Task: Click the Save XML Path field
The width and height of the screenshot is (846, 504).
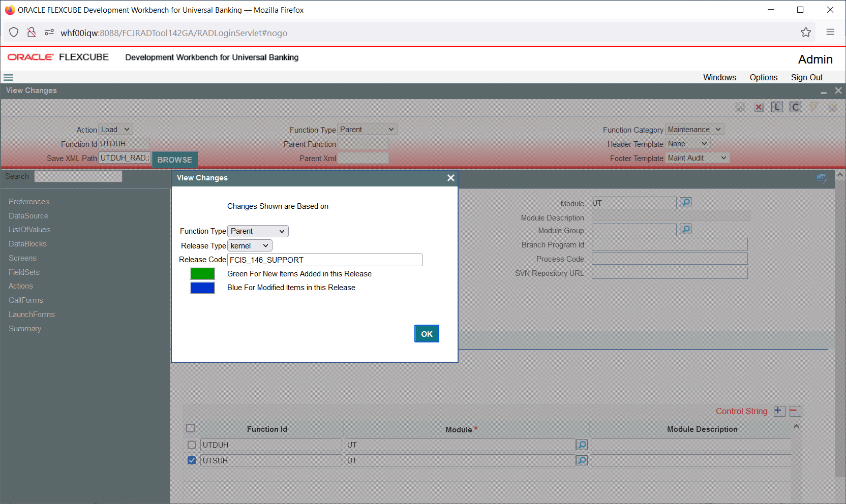Action: tap(125, 158)
